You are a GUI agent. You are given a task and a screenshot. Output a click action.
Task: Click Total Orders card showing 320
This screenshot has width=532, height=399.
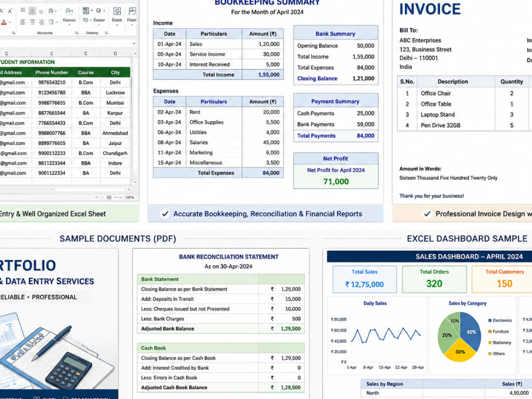tap(434, 279)
